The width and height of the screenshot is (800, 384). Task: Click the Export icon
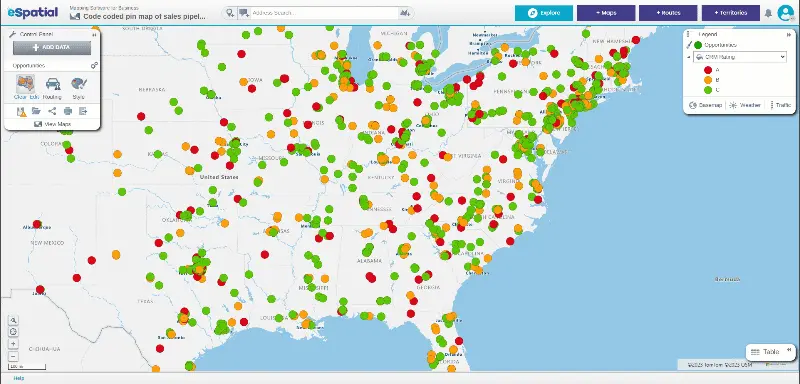(x=83, y=111)
